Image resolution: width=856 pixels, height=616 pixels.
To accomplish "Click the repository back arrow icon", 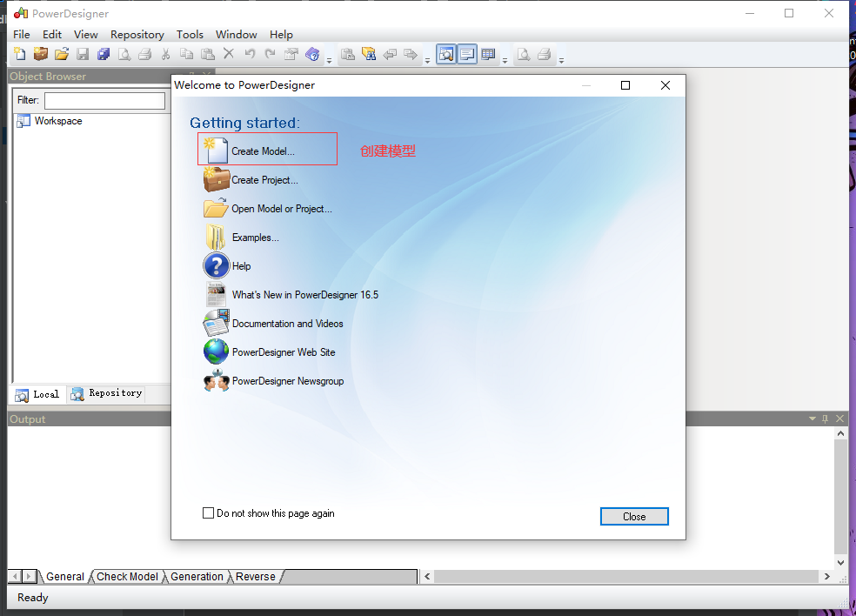I will coord(390,54).
